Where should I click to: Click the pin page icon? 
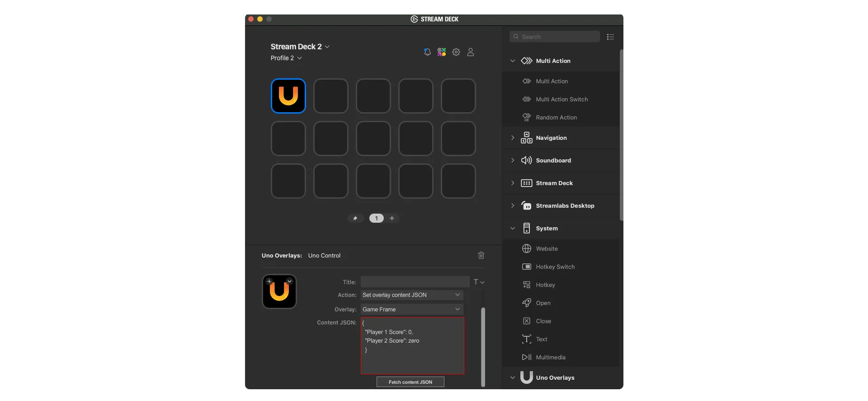pyautogui.click(x=355, y=218)
